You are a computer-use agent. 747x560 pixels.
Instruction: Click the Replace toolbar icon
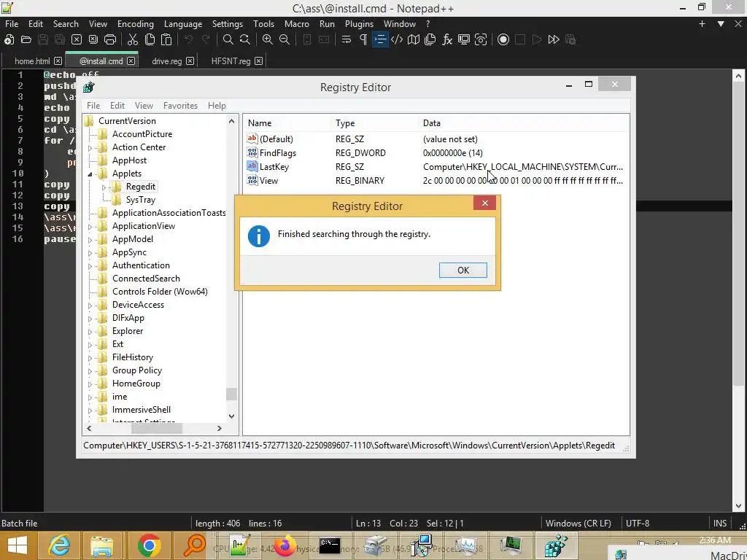245,39
